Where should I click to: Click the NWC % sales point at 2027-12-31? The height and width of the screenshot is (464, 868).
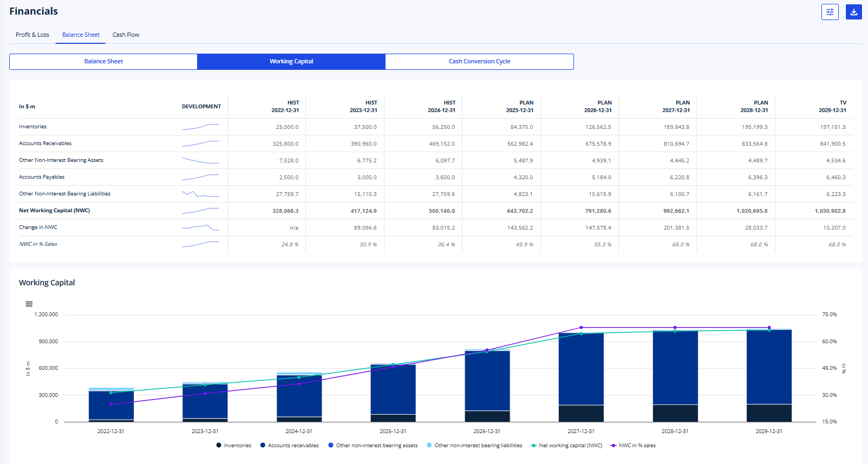click(x=581, y=328)
